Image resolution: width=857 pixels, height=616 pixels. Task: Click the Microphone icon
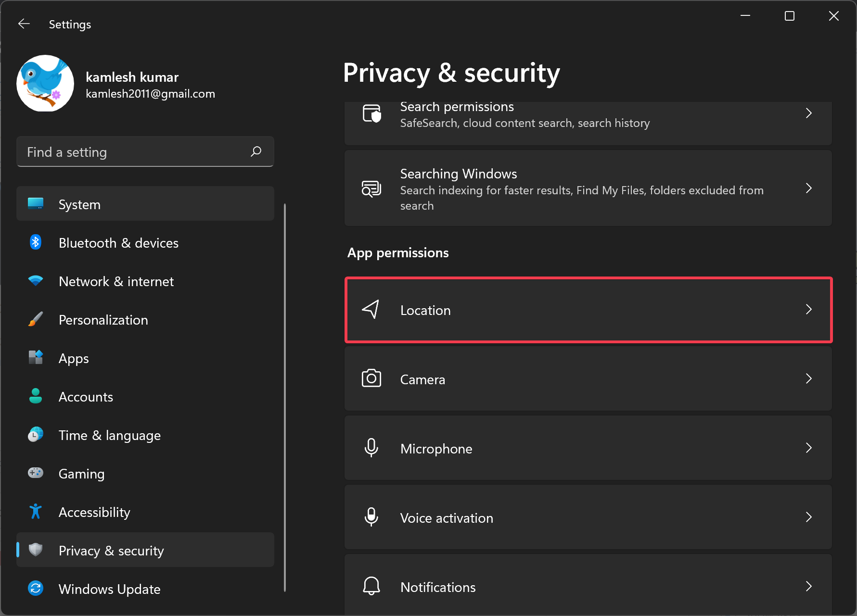(x=371, y=448)
